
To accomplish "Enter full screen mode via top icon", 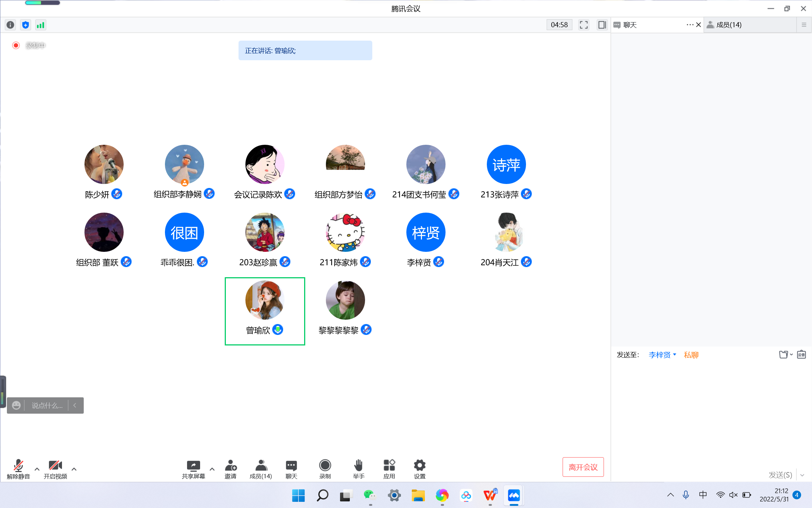I will [584, 25].
